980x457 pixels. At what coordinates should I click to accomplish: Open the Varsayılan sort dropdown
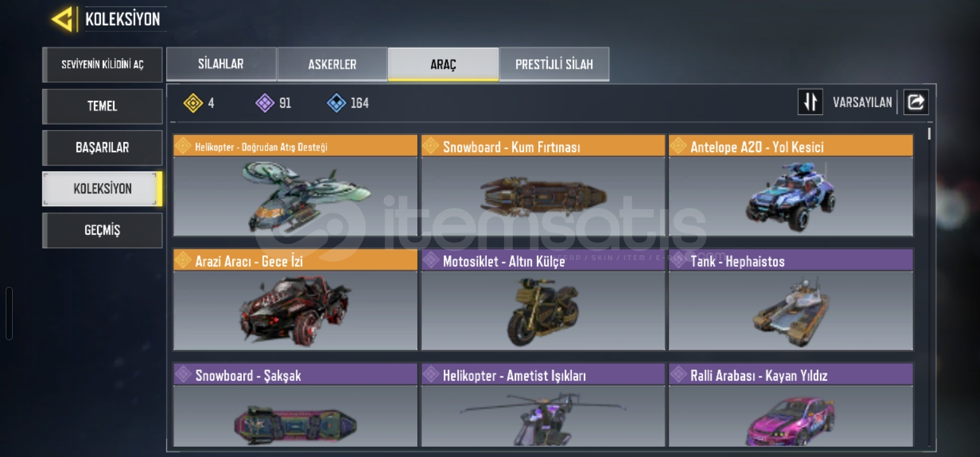click(862, 103)
